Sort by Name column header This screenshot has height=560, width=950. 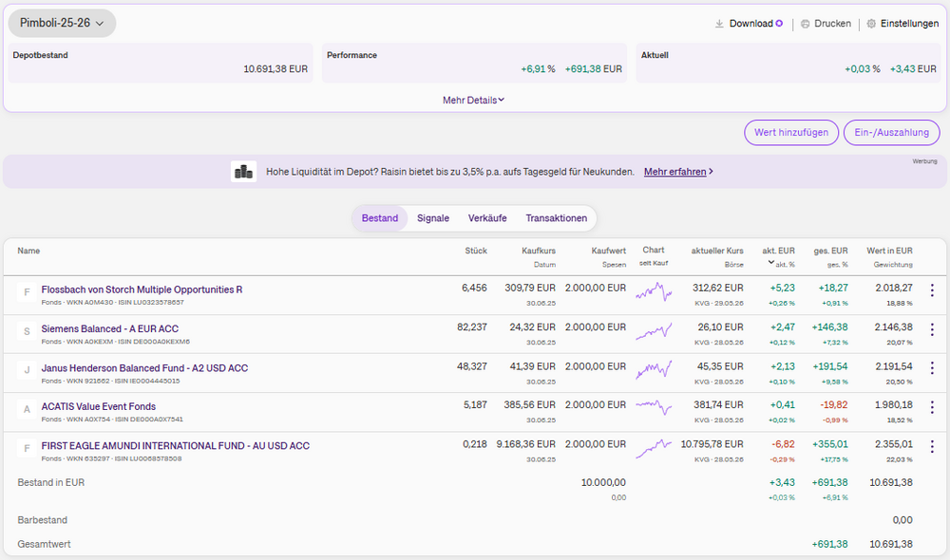28,251
